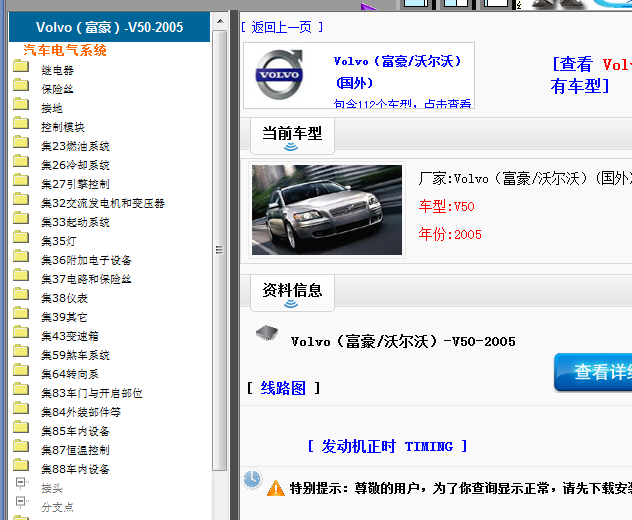The image size is (632, 520).
Task: Open the 集84外装部件等 folder icon
Action: click(21, 408)
